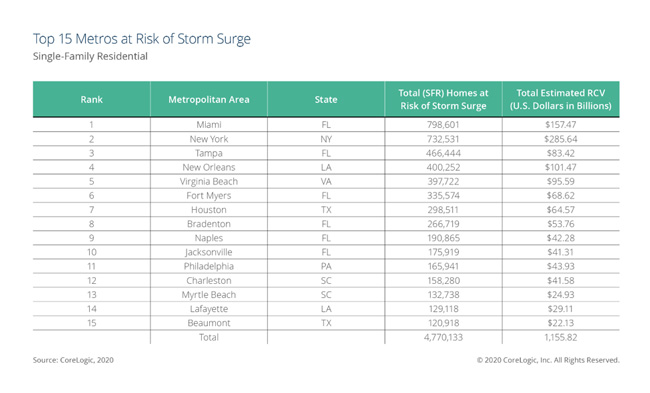Click the New Orleans RCV $101.47

tap(560, 167)
